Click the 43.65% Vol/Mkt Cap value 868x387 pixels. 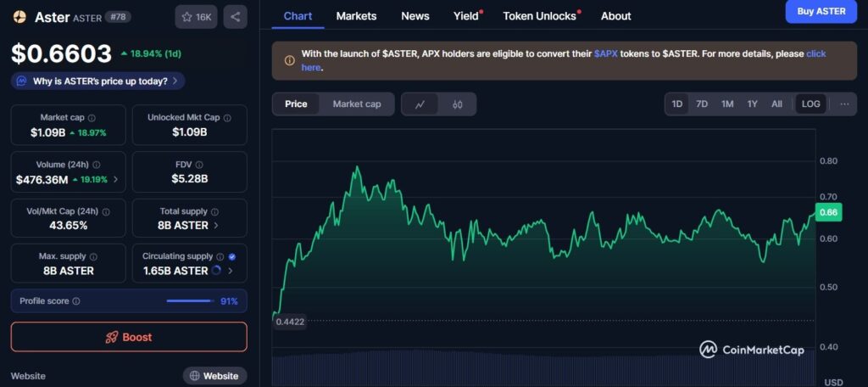68,226
